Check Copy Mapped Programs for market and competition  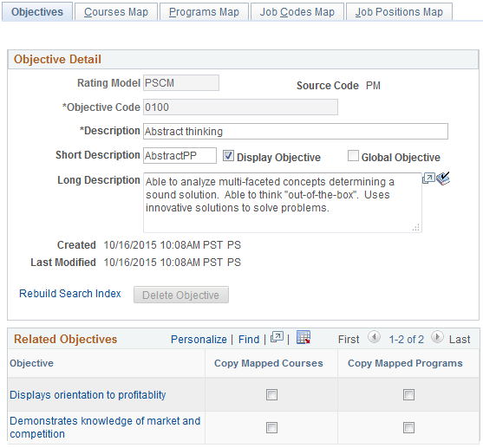(408, 427)
